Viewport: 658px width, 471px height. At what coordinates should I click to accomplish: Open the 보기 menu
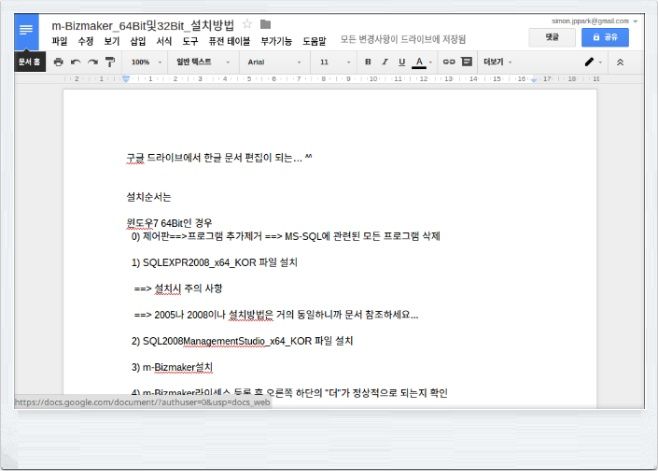112,41
